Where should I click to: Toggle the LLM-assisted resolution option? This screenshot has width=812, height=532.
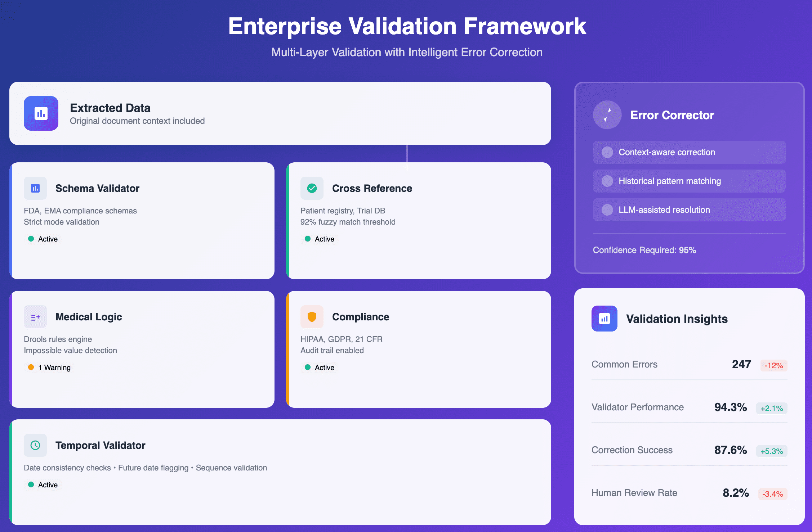(x=607, y=210)
